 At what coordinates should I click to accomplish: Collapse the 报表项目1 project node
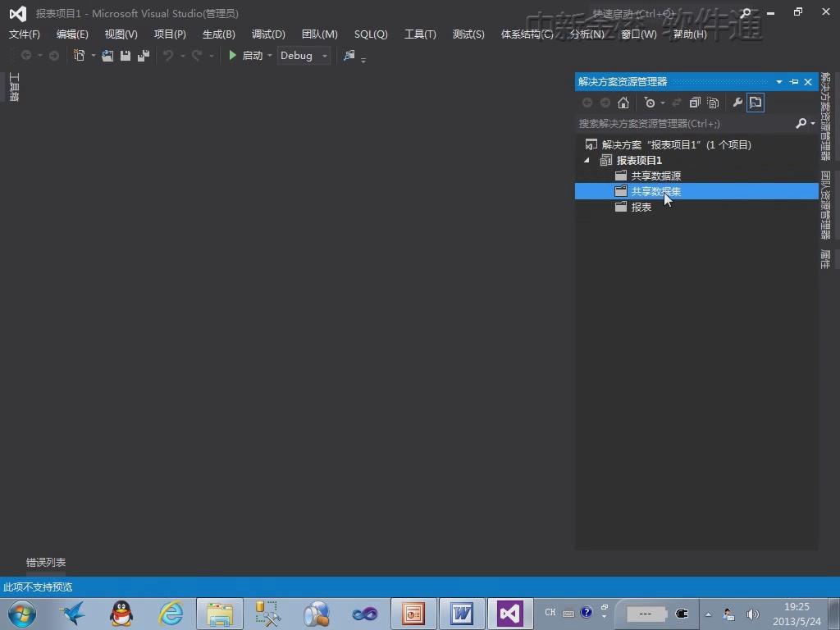coord(587,160)
